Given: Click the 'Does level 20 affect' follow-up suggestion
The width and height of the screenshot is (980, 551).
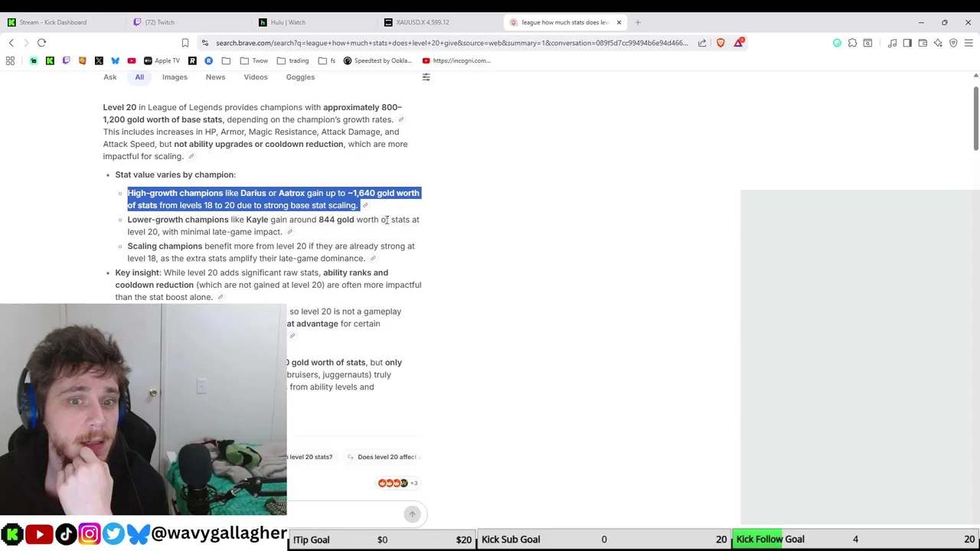Looking at the screenshot, I should tap(382, 457).
